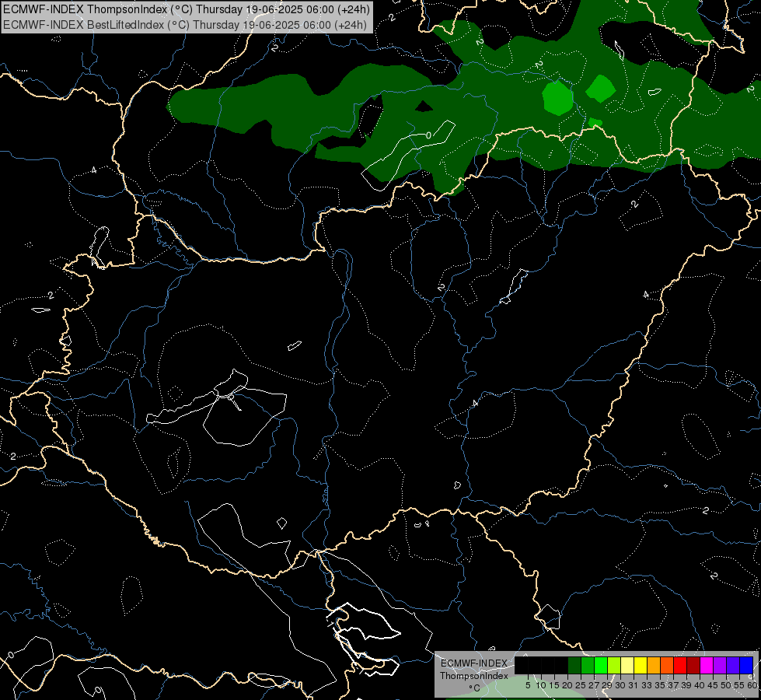Click the legend tick value 10
The width and height of the screenshot is (761, 700).
click(x=541, y=685)
